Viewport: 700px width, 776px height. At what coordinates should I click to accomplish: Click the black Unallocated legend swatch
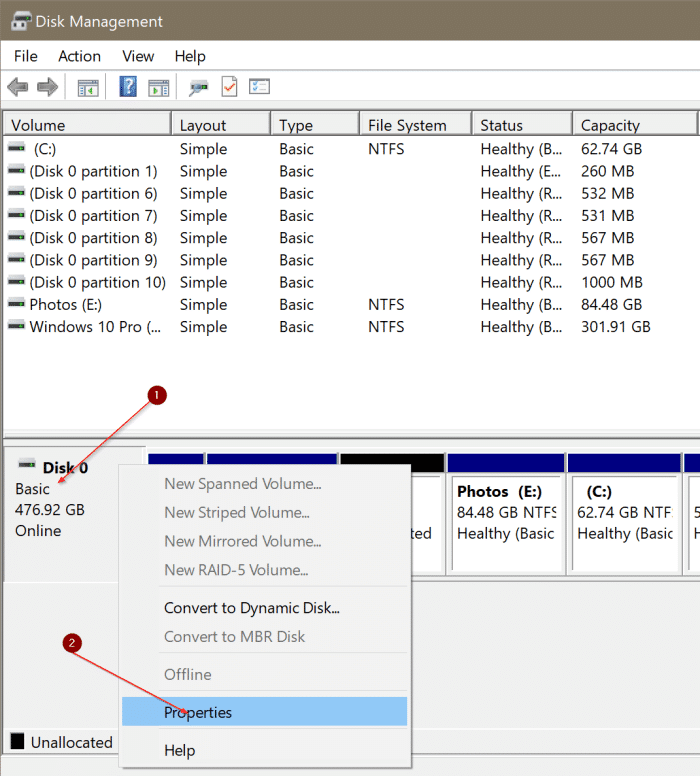click(x=17, y=741)
